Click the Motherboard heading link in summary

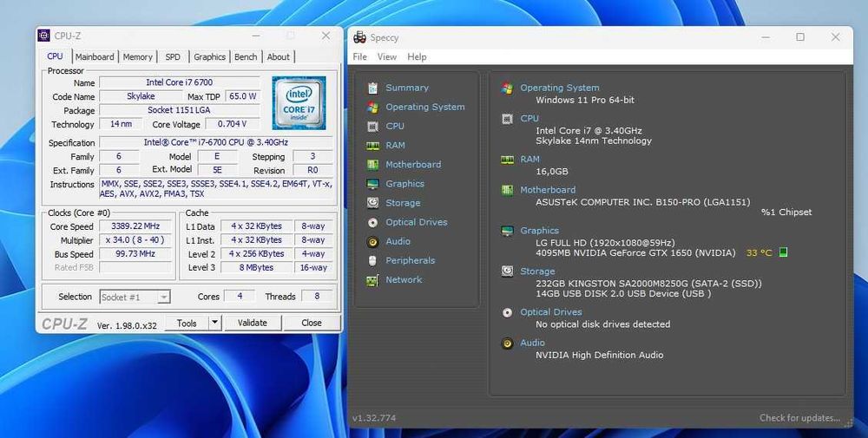click(548, 190)
